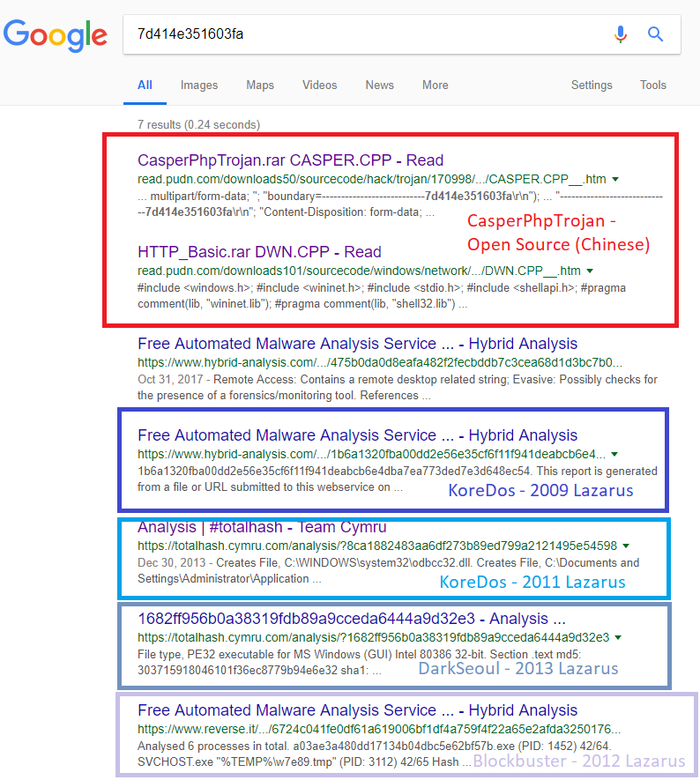Viewport: 700px width, 780px height.
Task: Open the News results tab
Action: [x=379, y=85]
